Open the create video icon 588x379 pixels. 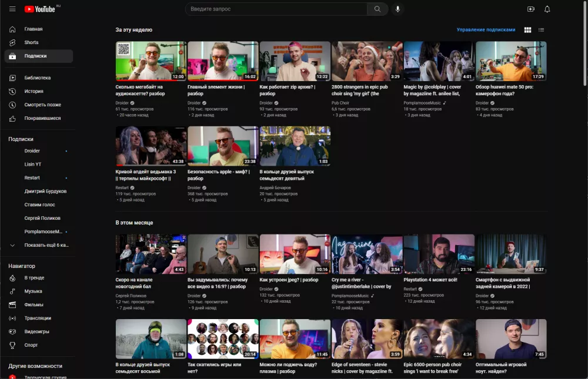click(531, 9)
